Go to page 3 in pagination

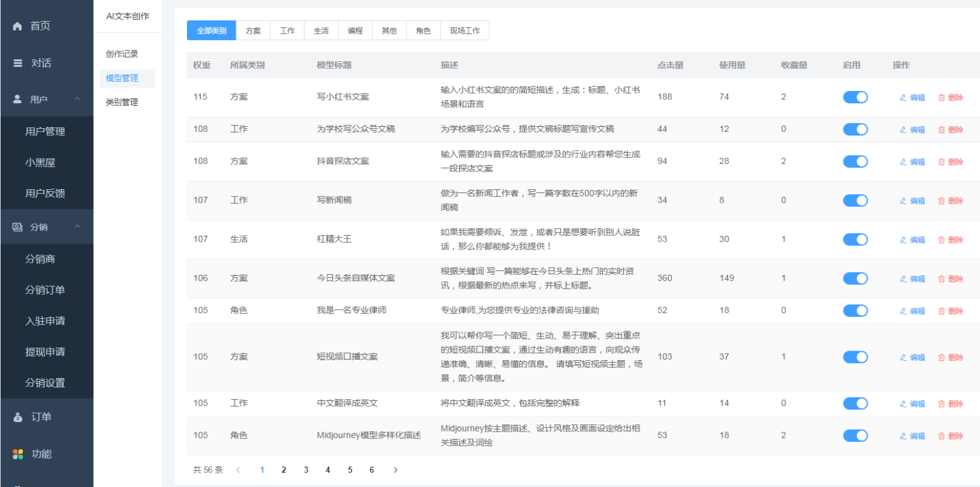click(x=306, y=469)
